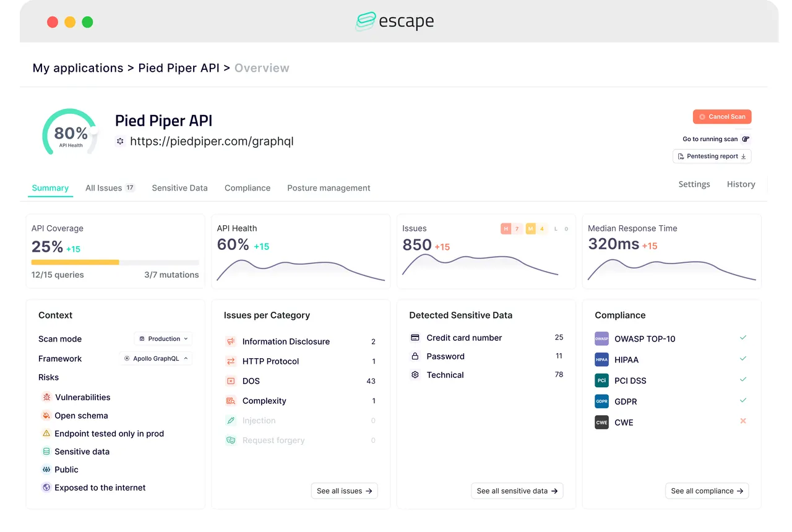This screenshot has height=532, width=792.
Task: Click Pied Piper API in the breadcrumb
Action: [x=179, y=68]
